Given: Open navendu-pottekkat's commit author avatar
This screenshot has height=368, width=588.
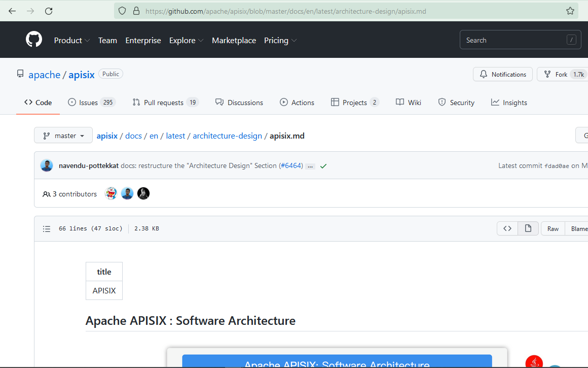Looking at the screenshot, I should tap(47, 165).
